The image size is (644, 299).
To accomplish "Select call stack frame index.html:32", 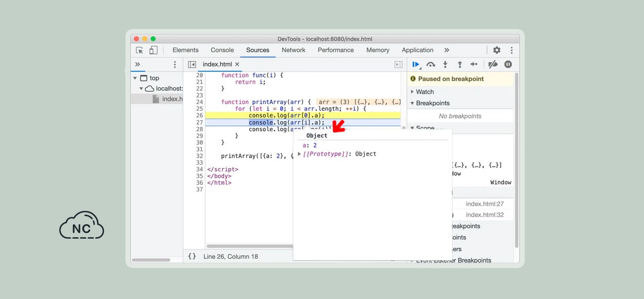I will pyautogui.click(x=485, y=215).
